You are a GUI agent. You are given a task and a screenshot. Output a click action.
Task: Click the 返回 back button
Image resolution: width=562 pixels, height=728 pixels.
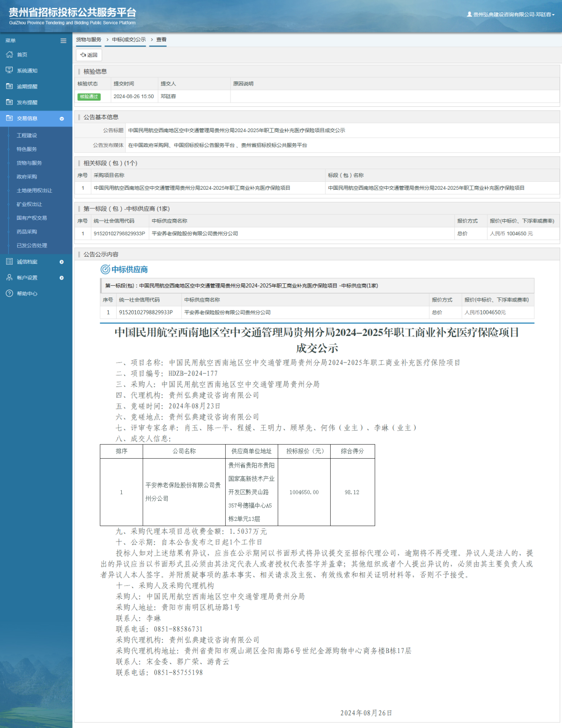click(x=89, y=55)
